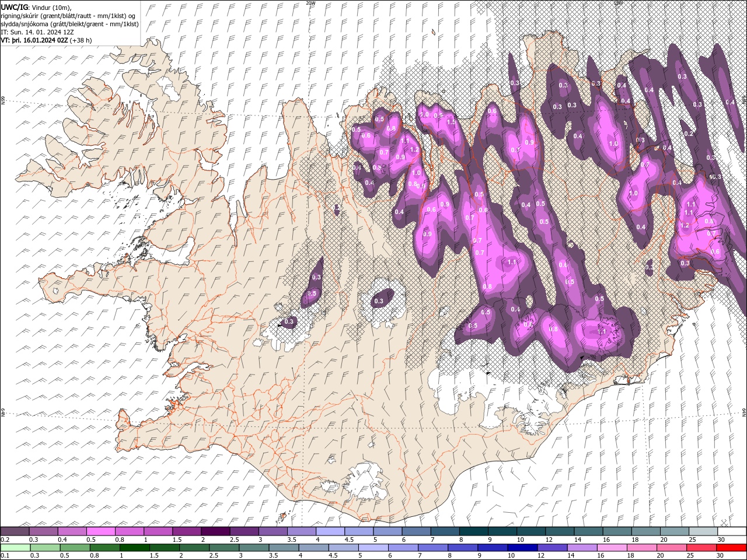
Task: Click the pale grey snow swatch between 25 and 30
Action: pyautogui.click(x=703, y=531)
